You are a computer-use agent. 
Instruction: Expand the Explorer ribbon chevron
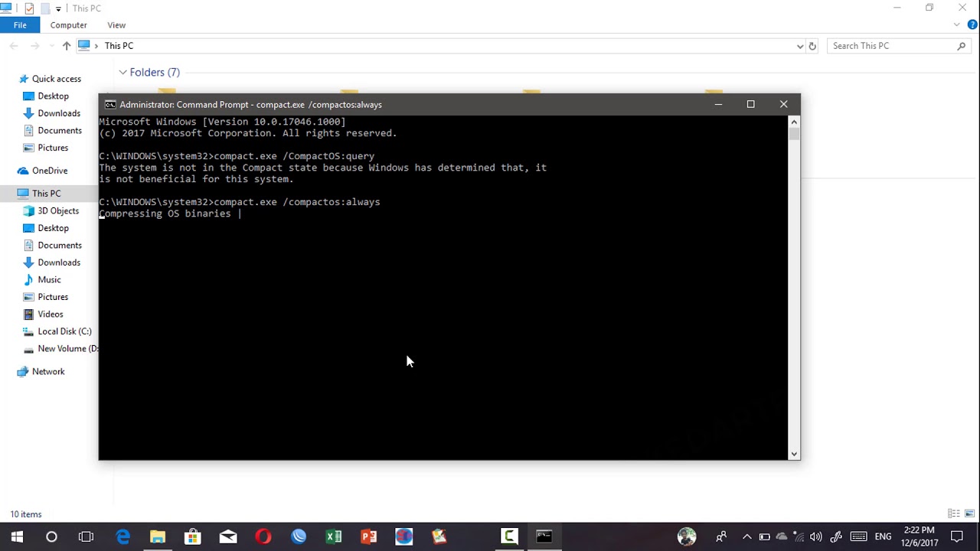(x=956, y=25)
